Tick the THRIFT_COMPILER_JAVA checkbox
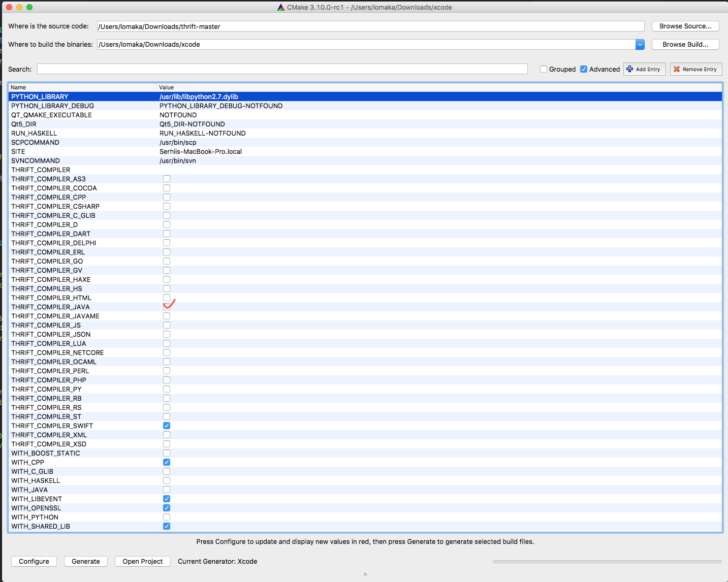 click(x=167, y=307)
